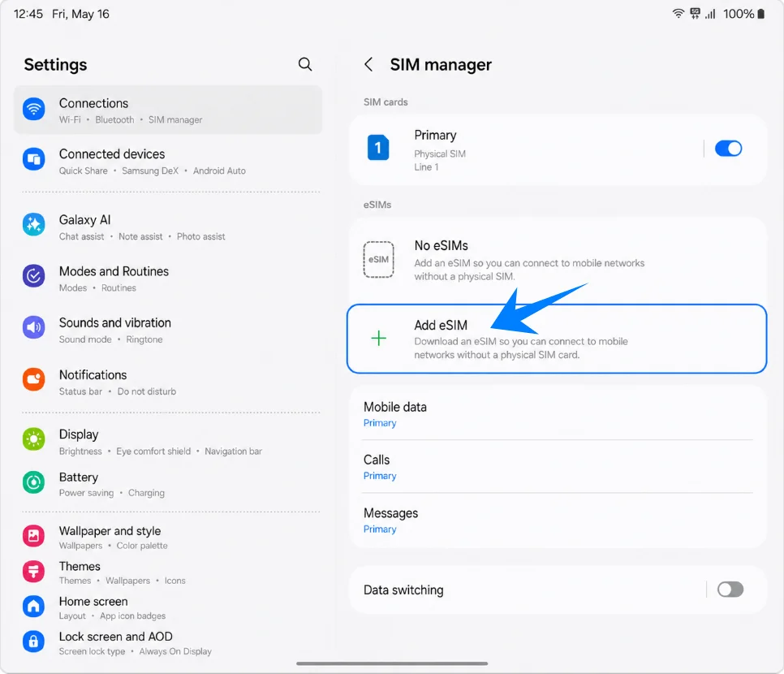Tap the Battery green icon
784x674 pixels.
click(x=33, y=482)
